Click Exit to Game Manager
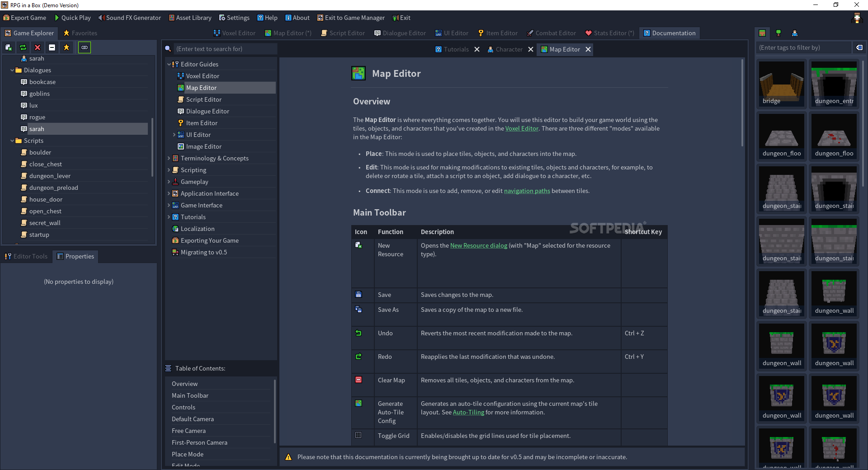The image size is (868, 470). coord(351,18)
